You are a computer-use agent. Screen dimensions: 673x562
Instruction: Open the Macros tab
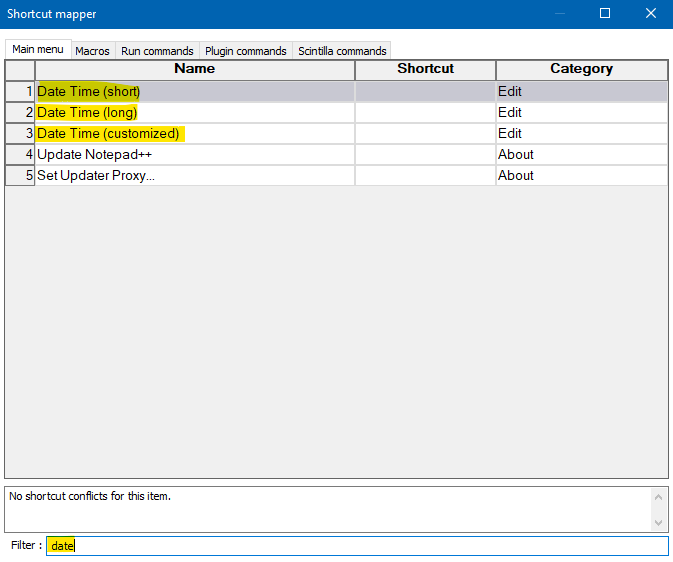[x=92, y=51]
